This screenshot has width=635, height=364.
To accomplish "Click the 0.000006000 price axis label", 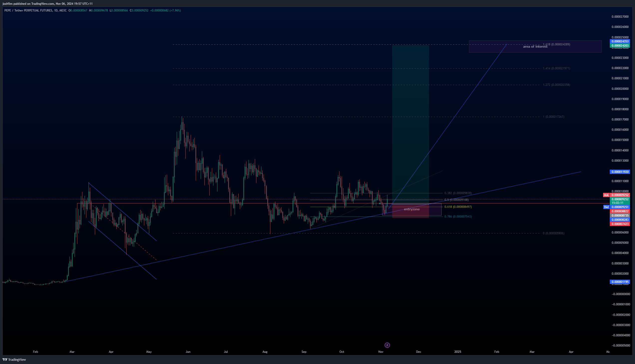I will (x=620, y=233).
